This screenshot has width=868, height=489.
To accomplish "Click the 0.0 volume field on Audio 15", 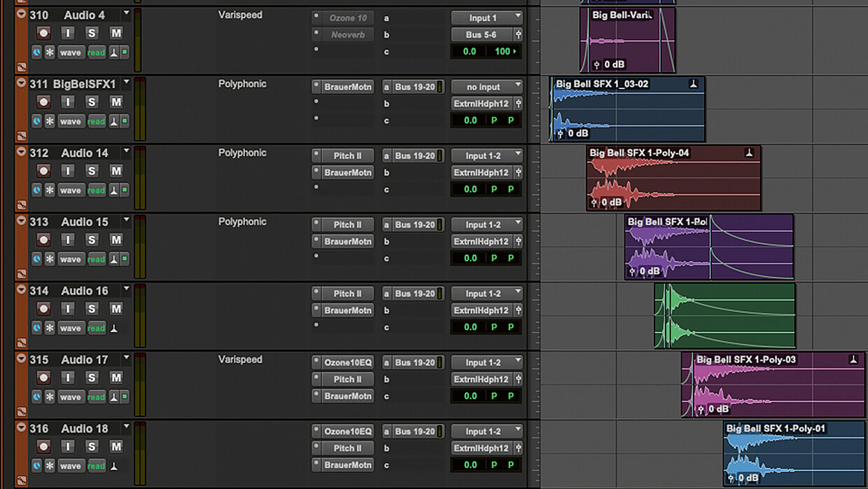I will coord(470,258).
